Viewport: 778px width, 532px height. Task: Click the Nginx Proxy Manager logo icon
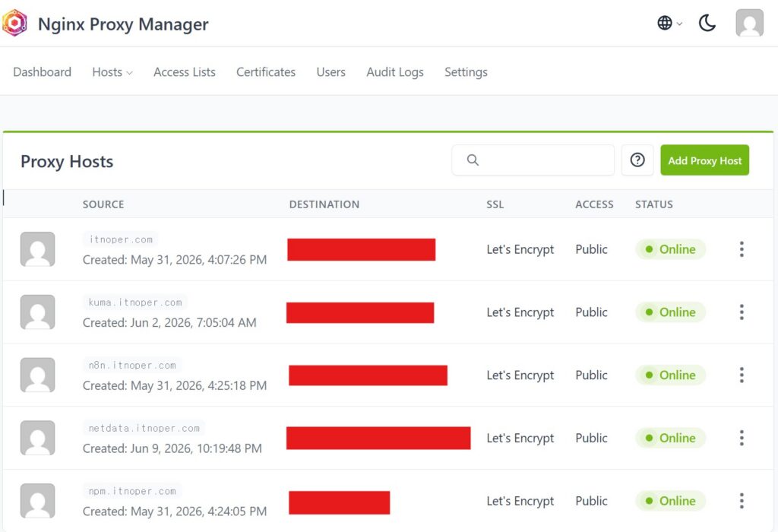pos(15,23)
